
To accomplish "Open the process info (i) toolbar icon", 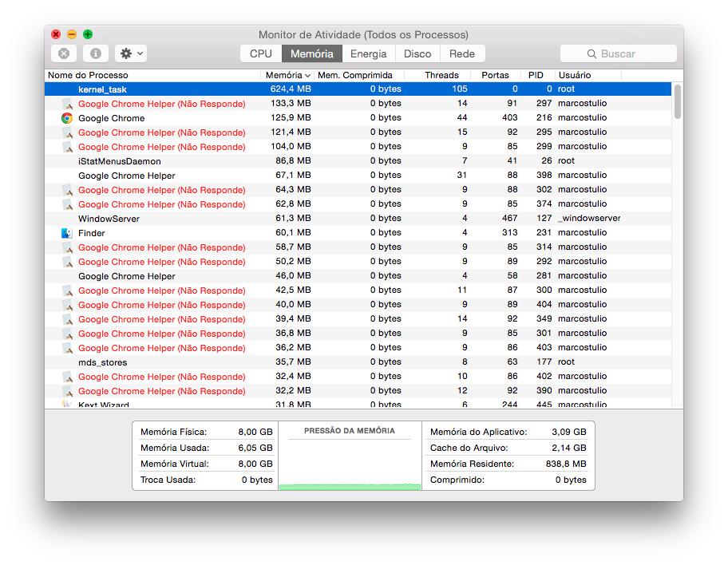I will [x=96, y=53].
